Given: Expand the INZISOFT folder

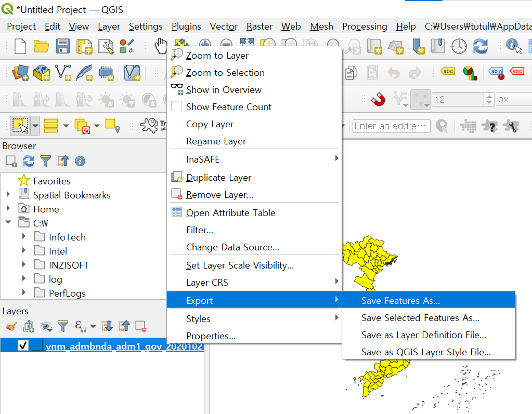Looking at the screenshot, I should pyautogui.click(x=24, y=264).
